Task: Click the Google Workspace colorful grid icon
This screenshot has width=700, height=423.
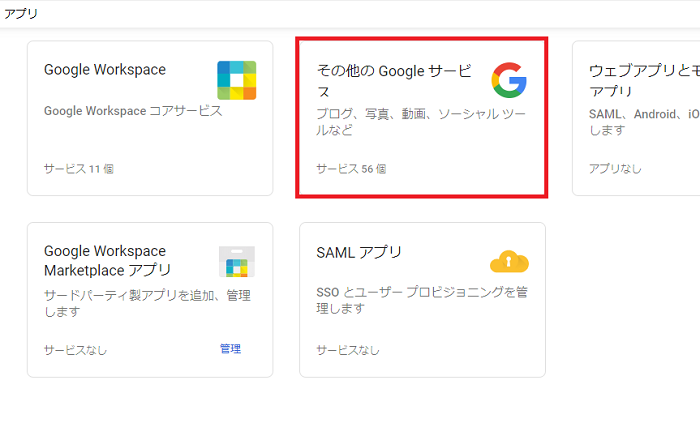Action: tap(237, 80)
